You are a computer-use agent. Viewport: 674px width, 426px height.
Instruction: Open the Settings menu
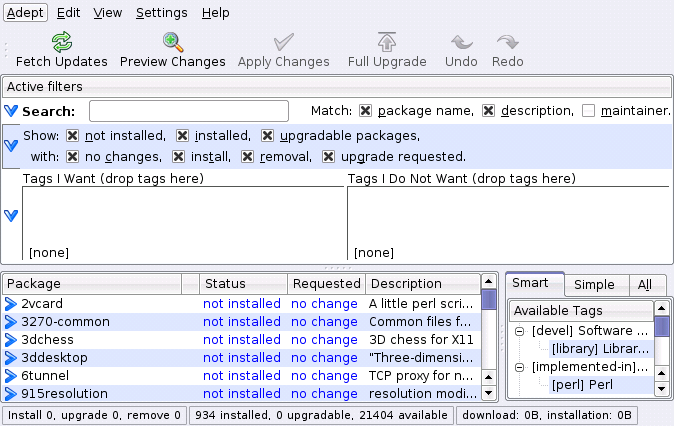(x=161, y=13)
